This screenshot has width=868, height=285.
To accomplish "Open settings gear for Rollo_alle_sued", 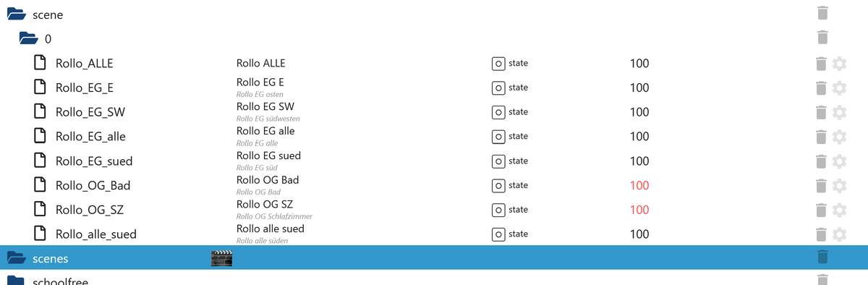I will [x=839, y=234].
